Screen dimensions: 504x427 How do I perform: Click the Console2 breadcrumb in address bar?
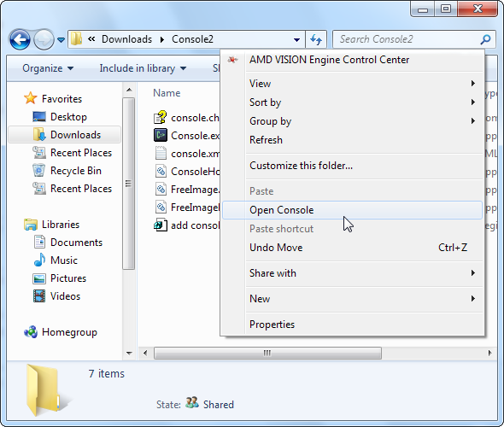pyautogui.click(x=192, y=39)
